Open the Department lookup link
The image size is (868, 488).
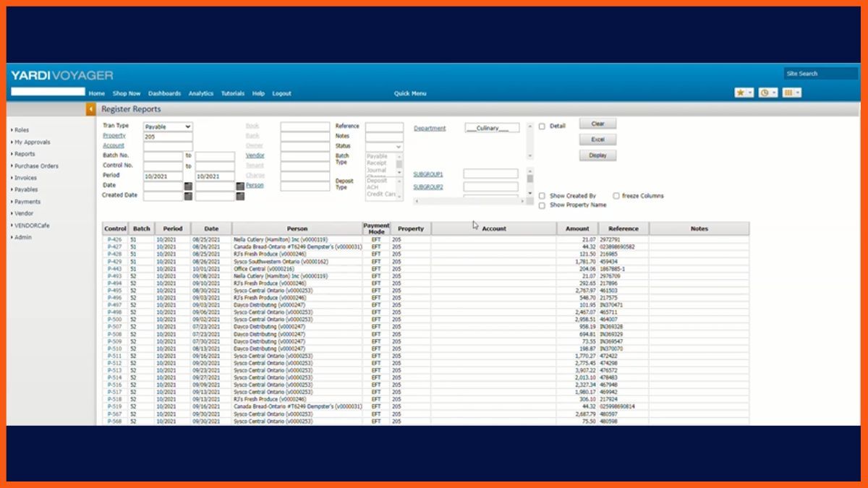click(430, 129)
